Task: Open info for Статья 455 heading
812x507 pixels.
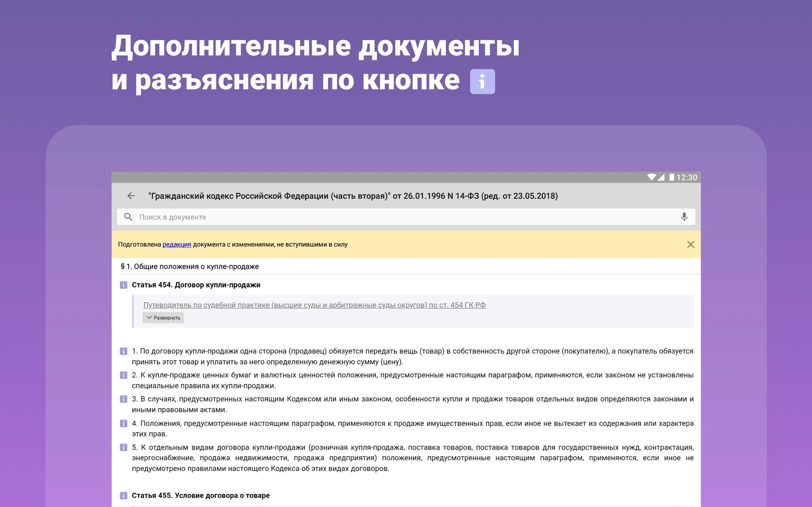Action: click(123, 496)
